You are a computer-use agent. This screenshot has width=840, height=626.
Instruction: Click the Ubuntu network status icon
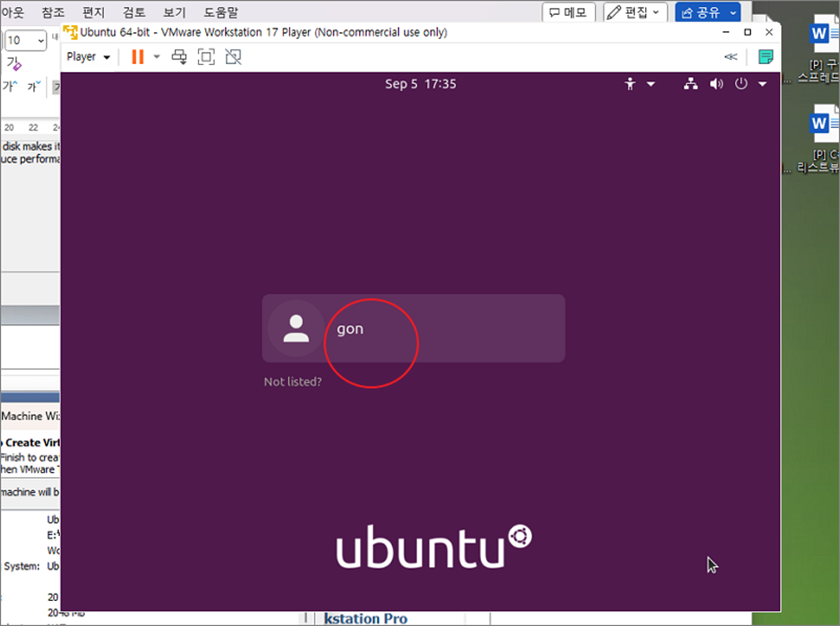tap(691, 84)
